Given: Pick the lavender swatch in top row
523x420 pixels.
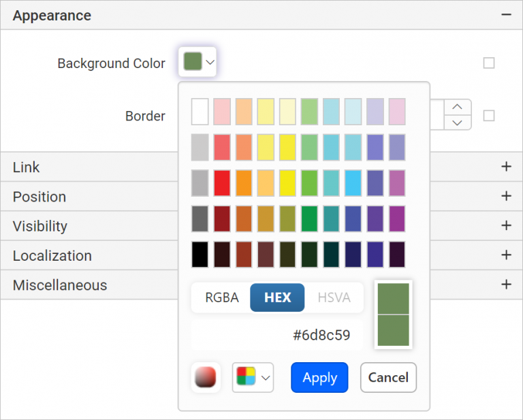Looking at the screenshot, I should (x=375, y=112).
